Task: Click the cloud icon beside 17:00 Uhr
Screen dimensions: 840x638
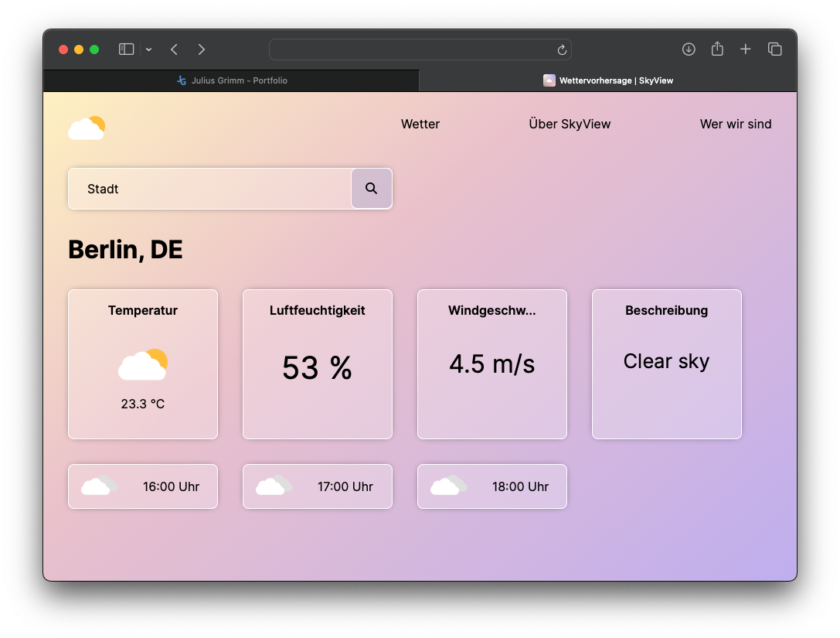Action: pyautogui.click(x=274, y=486)
